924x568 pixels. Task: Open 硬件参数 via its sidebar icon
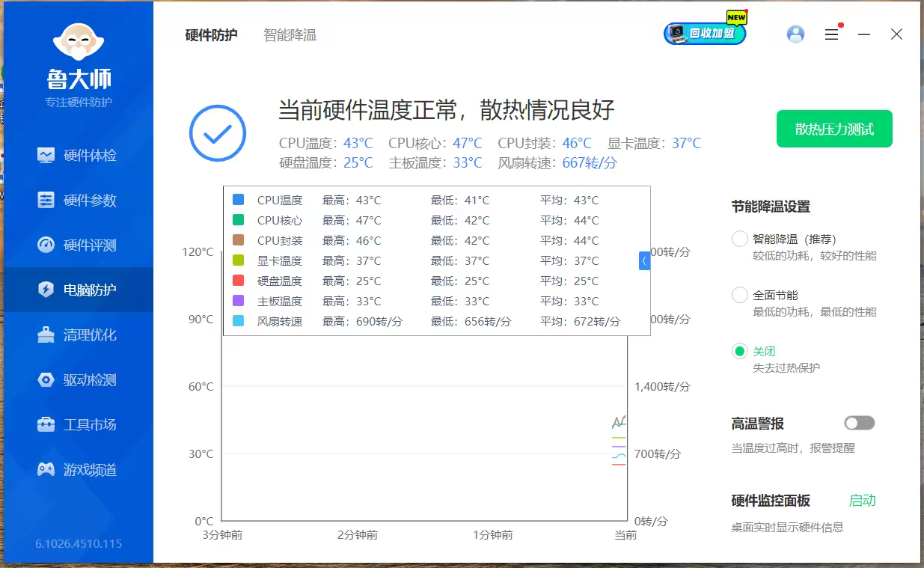[x=46, y=201]
